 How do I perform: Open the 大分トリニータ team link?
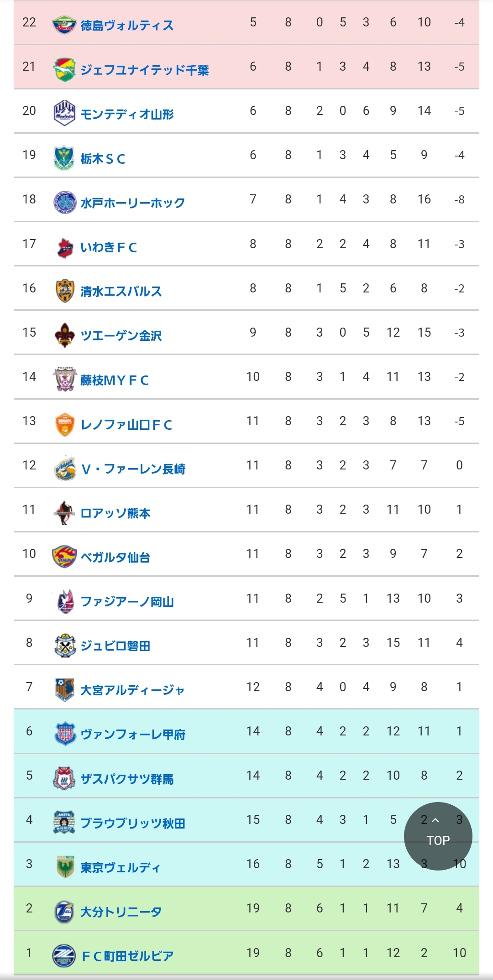[x=121, y=912]
